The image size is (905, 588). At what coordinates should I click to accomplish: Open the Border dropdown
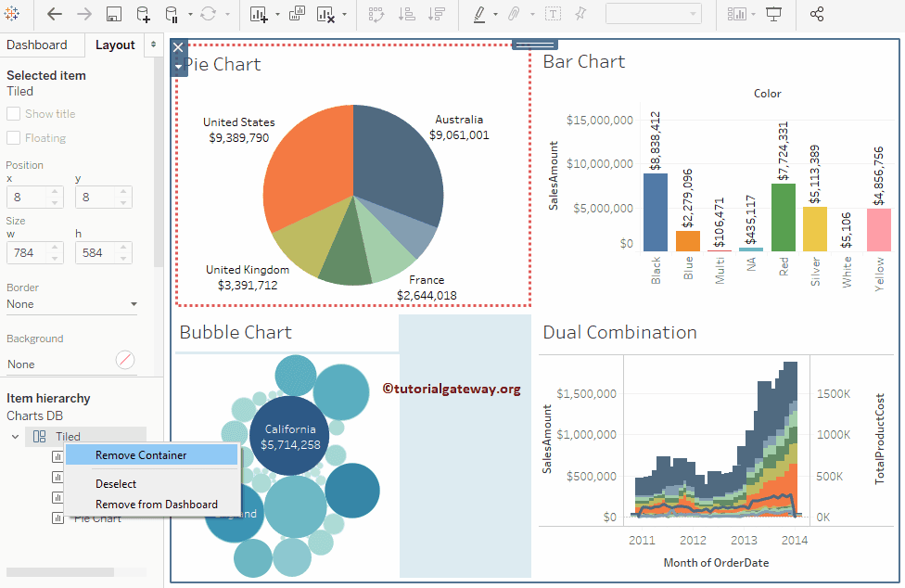72,304
